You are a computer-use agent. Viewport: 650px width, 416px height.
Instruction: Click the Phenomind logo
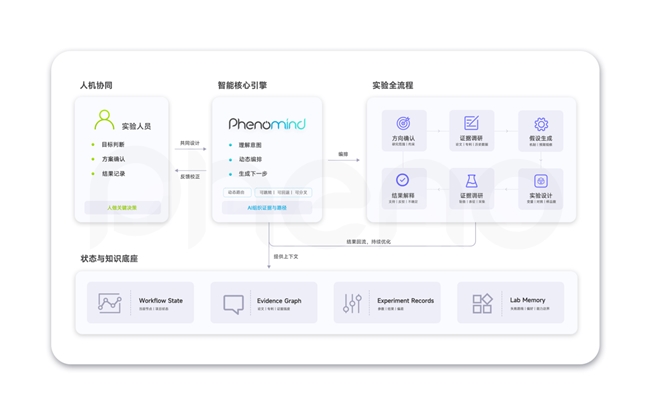coord(267,123)
